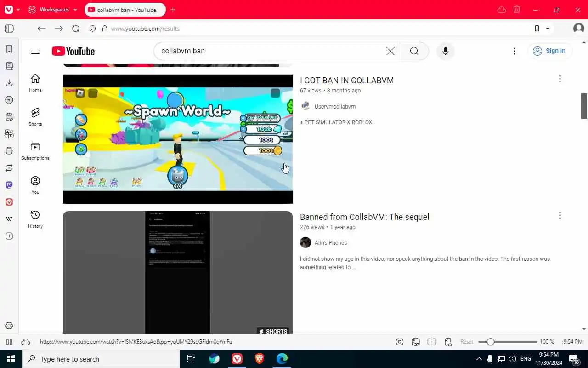Screen dimensions: 588x368
Task: Open Vivaldi settings gear icon
Action: pyautogui.click(x=9, y=326)
